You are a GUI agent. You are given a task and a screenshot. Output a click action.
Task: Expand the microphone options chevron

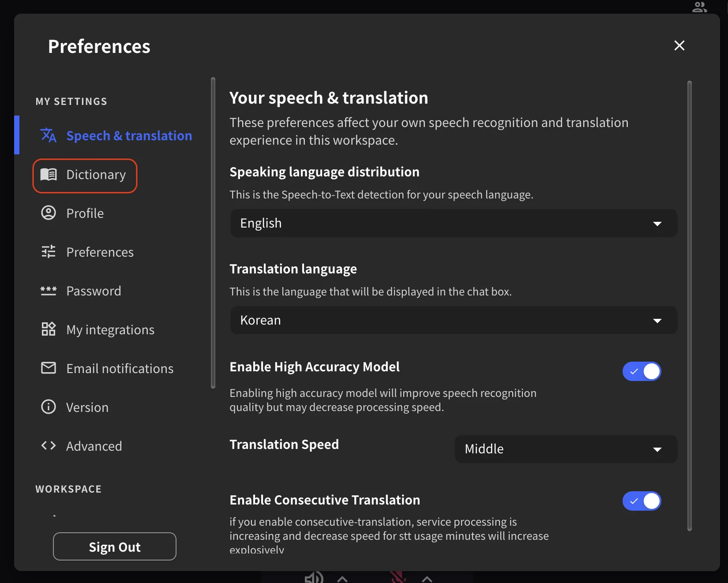pos(427,579)
